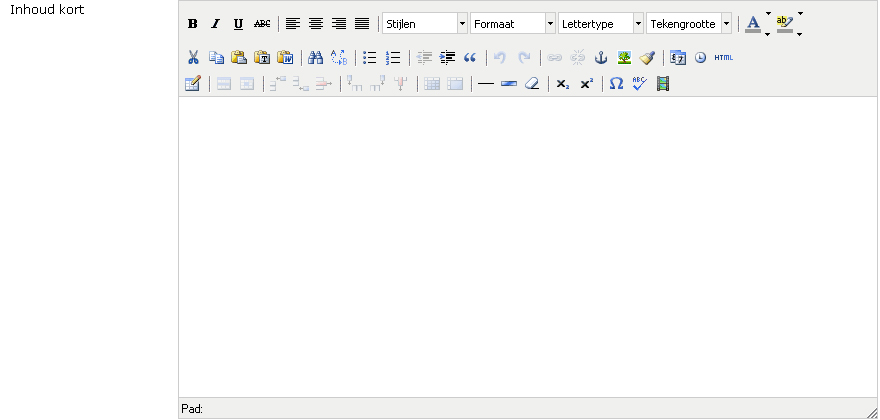880x420 pixels.
Task: Insert advanced horizontal rule (blue bar)
Action: point(509,84)
